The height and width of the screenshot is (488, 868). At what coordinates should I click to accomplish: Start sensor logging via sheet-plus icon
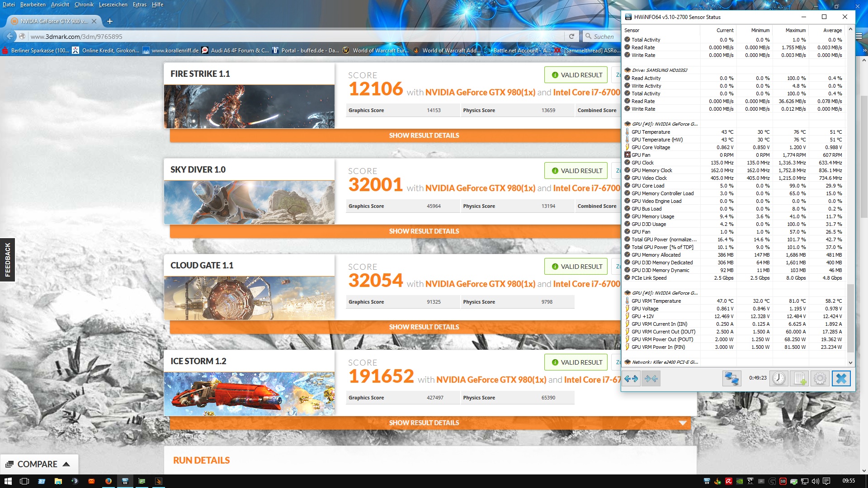click(799, 379)
